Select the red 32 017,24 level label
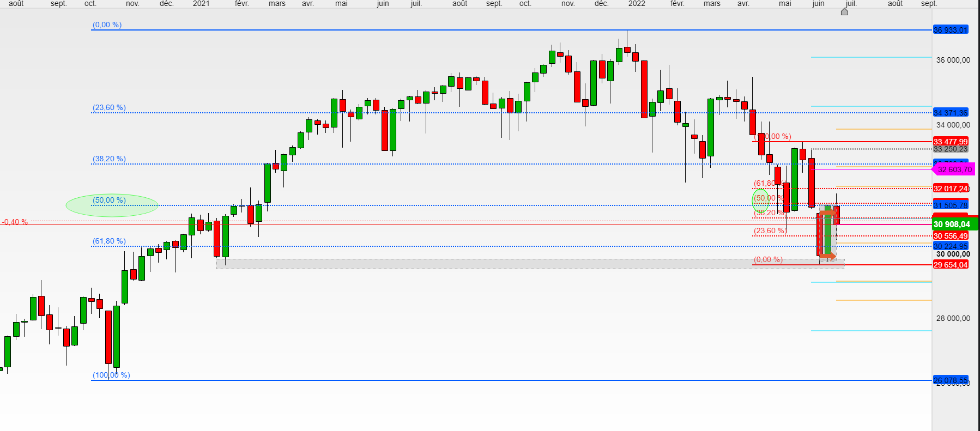The height and width of the screenshot is (431, 980). pyautogui.click(x=951, y=189)
